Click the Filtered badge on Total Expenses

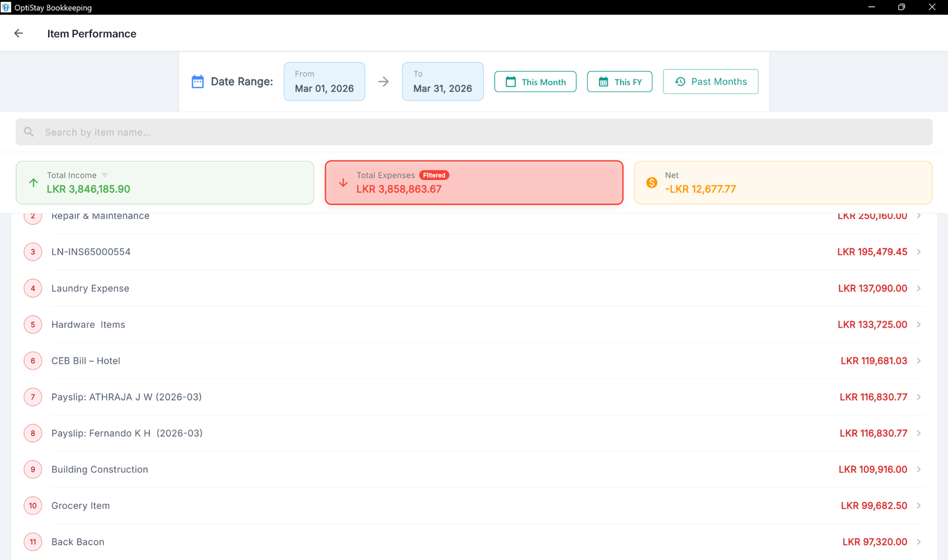tap(434, 175)
